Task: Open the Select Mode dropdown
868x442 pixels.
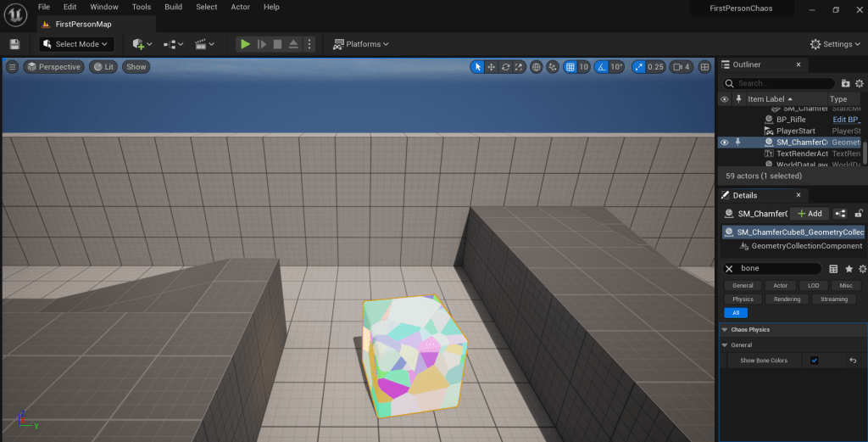Action: (76, 44)
